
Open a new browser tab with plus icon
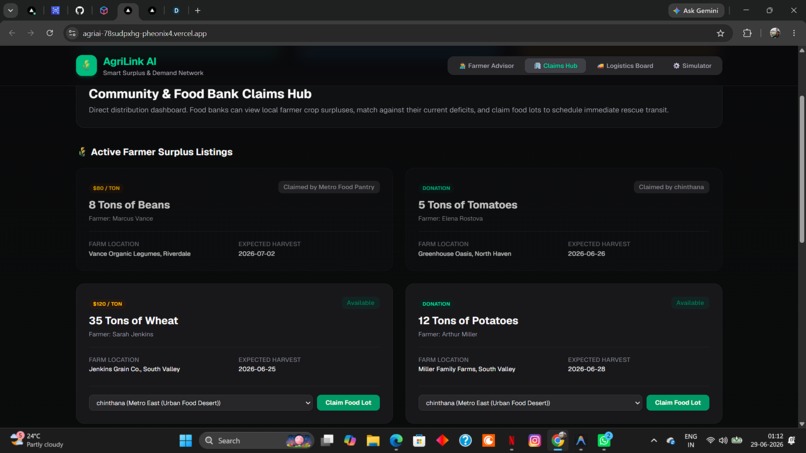(197, 10)
